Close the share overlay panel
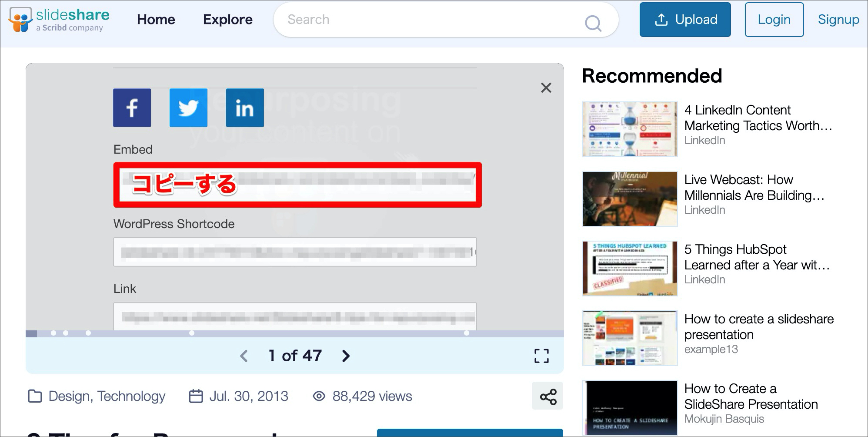The height and width of the screenshot is (437, 868). (x=546, y=88)
